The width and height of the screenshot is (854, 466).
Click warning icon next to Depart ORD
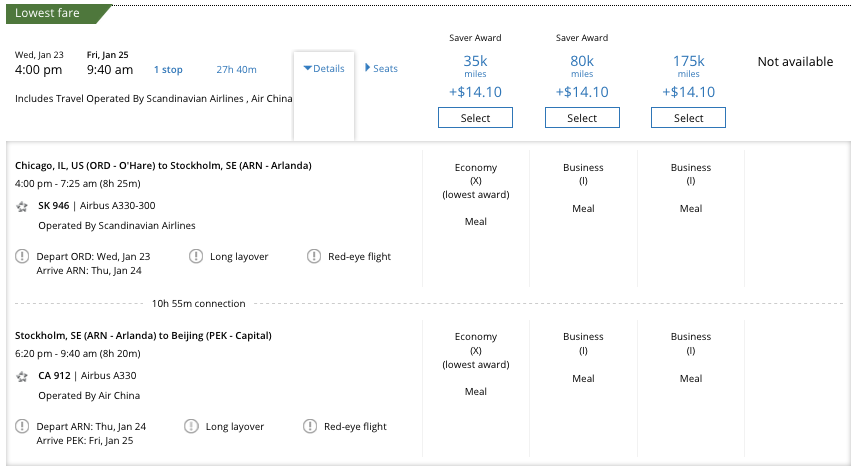pyautogui.click(x=22, y=257)
